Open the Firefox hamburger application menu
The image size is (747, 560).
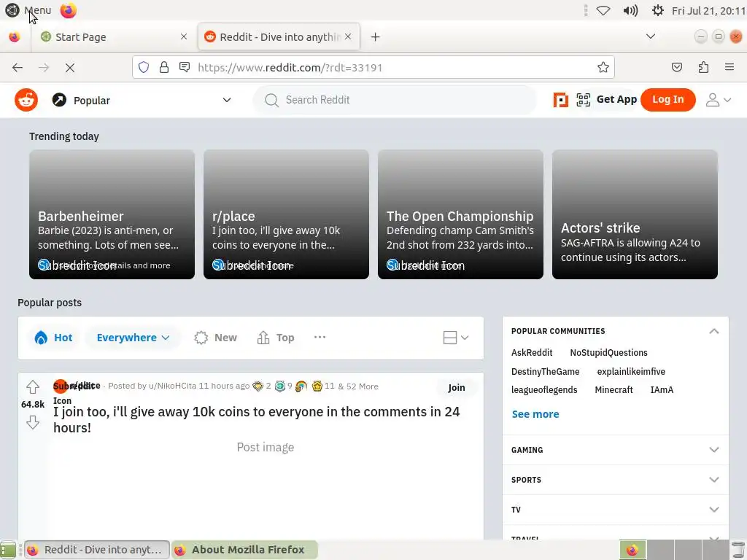click(729, 67)
